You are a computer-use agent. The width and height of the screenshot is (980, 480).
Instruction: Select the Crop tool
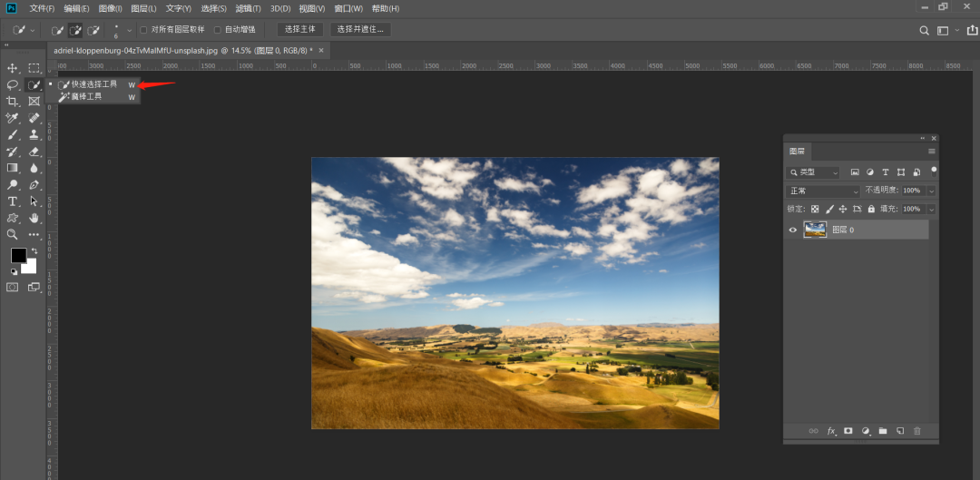13,102
